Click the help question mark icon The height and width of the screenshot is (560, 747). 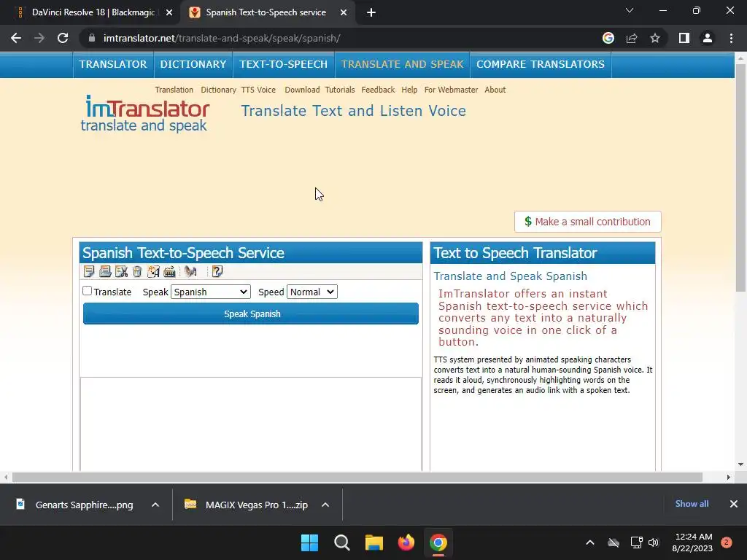(x=217, y=272)
